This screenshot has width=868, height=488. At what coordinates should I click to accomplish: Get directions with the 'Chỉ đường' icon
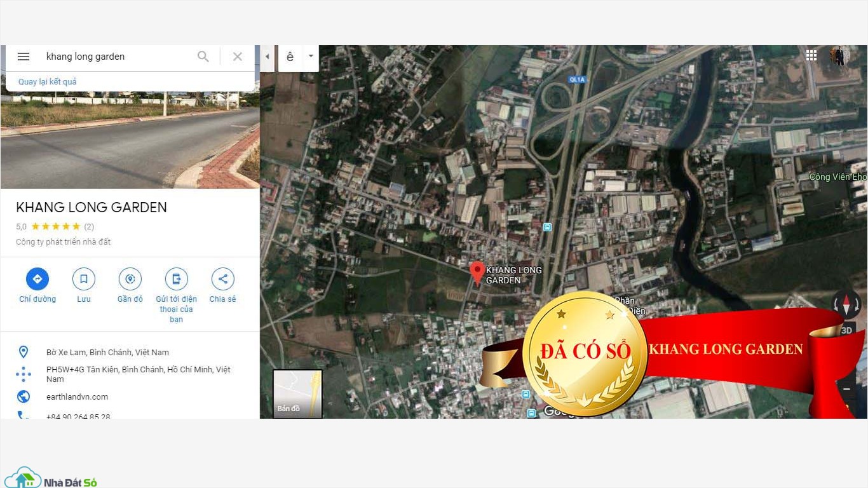click(37, 279)
